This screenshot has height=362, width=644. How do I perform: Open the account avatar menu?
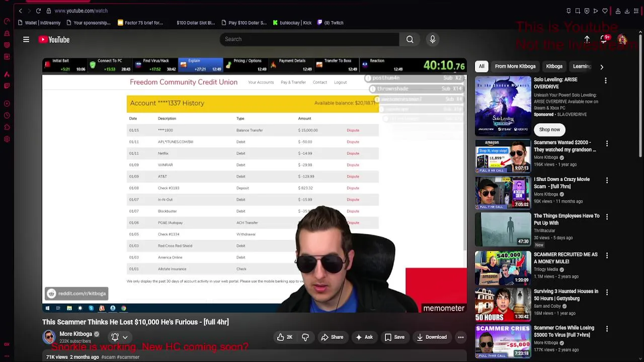622,39
